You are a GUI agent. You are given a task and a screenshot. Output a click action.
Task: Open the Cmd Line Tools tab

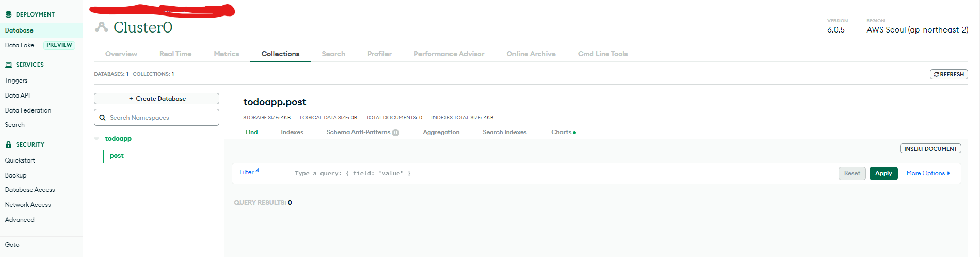(x=603, y=54)
